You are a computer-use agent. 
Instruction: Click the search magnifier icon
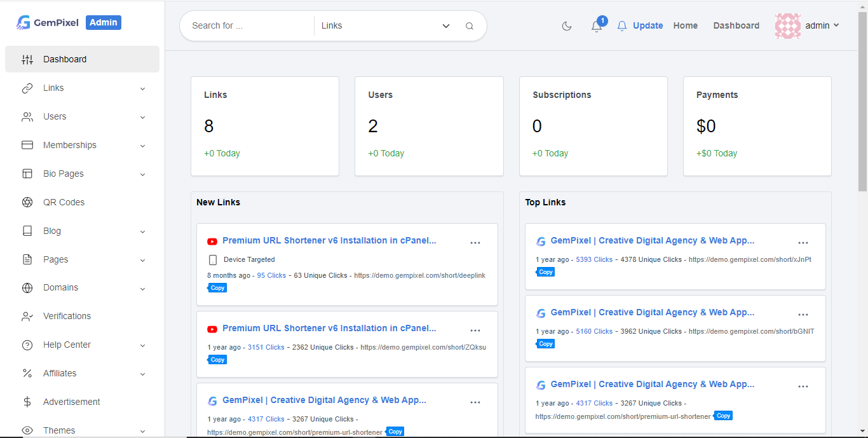(470, 26)
